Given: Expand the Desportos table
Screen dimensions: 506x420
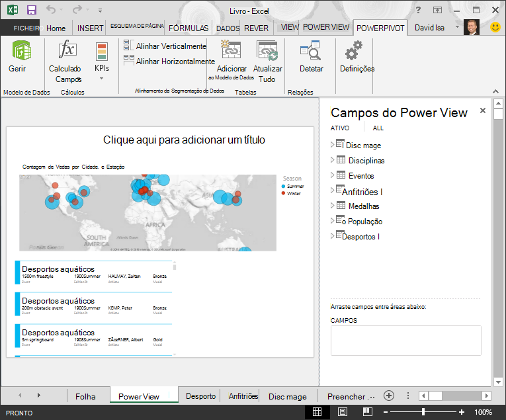Looking at the screenshot, I should coord(333,236).
